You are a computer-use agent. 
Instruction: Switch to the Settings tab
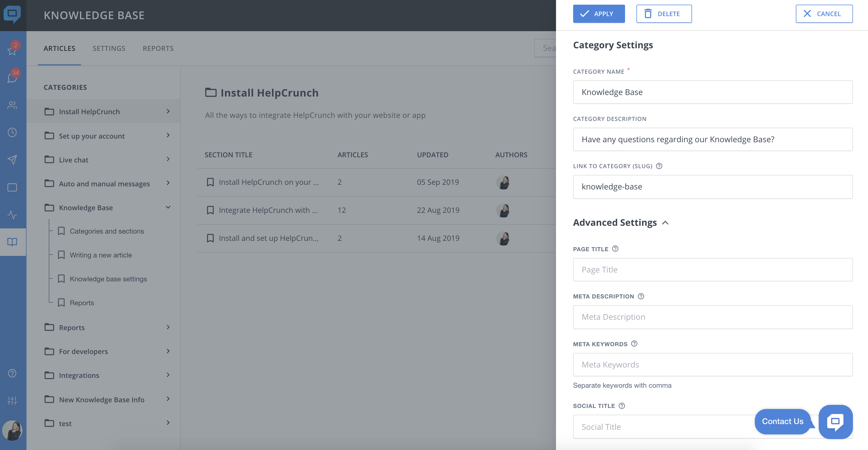[x=109, y=48]
